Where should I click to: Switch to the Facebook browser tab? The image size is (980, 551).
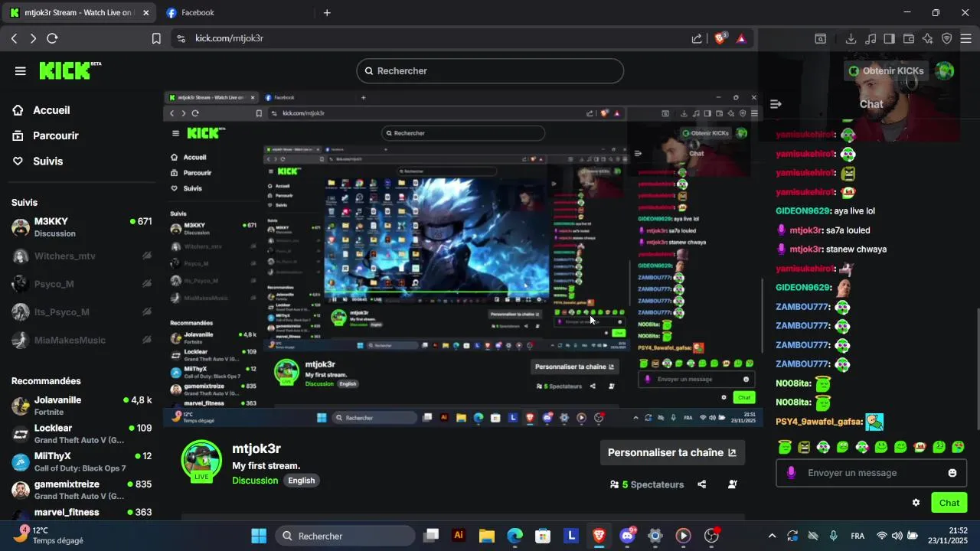(x=198, y=12)
